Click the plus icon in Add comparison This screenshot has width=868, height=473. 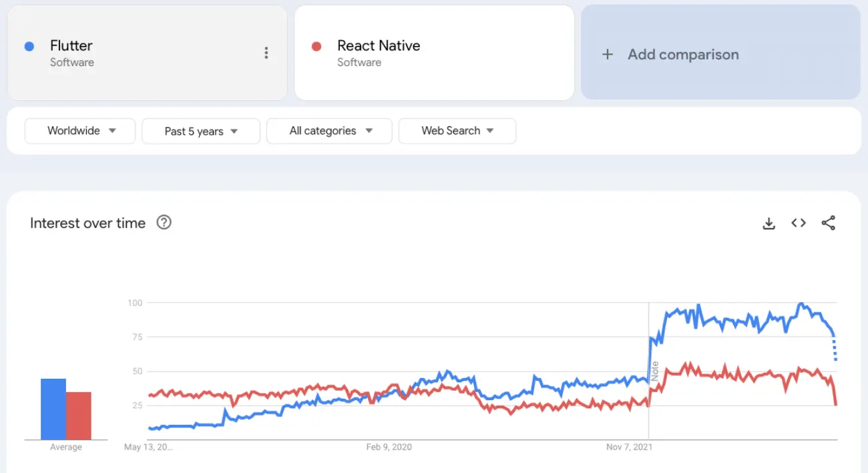point(608,54)
